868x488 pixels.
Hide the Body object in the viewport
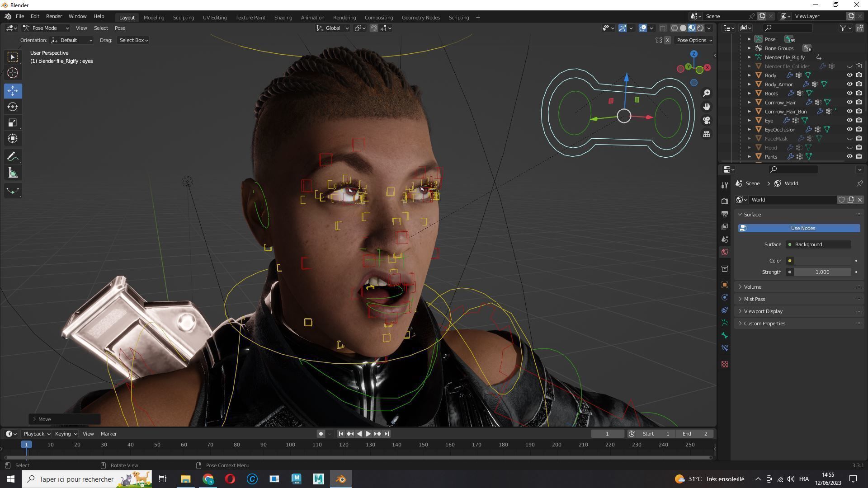pos(849,75)
